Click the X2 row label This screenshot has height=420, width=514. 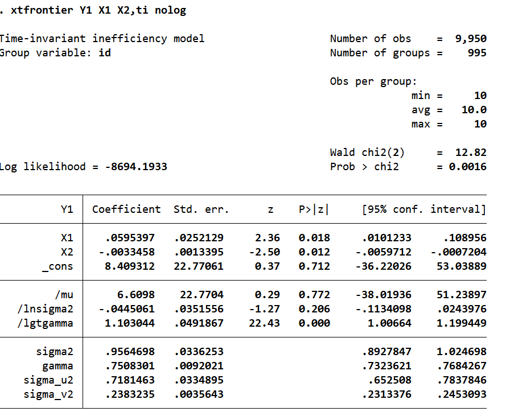67,252
